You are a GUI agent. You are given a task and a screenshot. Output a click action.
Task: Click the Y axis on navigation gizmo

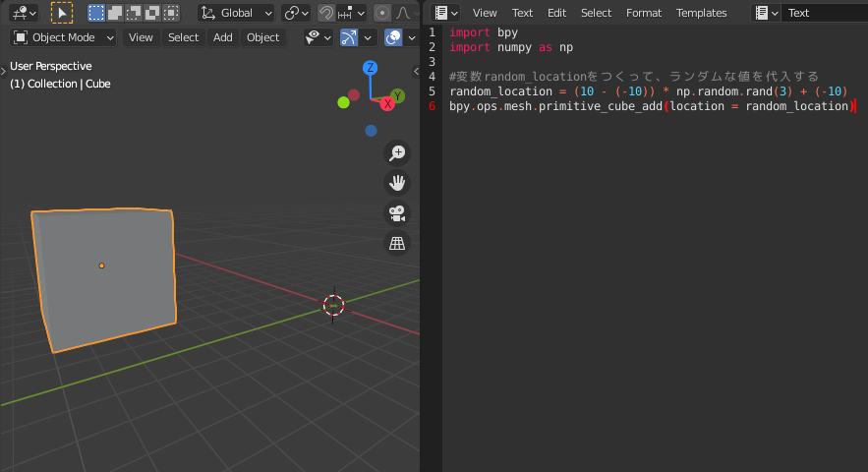click(x=397, y=95)
